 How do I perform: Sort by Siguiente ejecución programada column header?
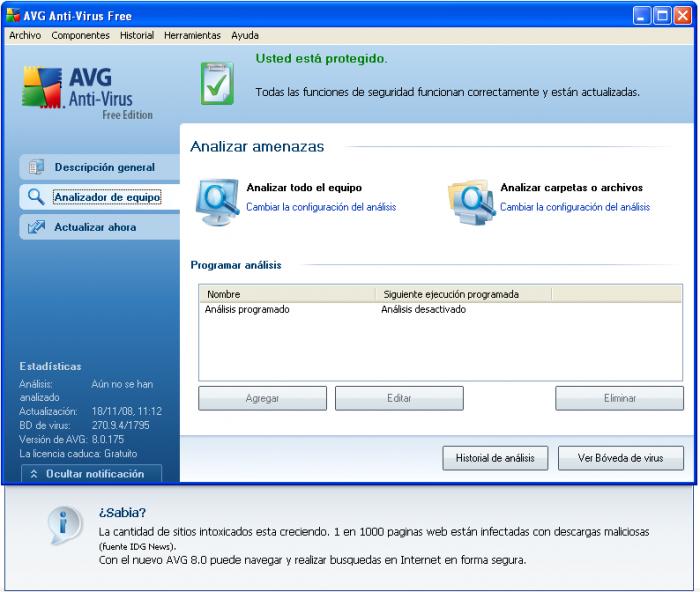[463, 294]
